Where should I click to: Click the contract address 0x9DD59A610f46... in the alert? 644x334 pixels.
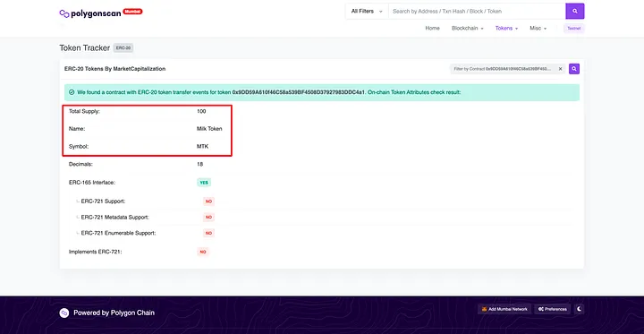click(298, 92)
